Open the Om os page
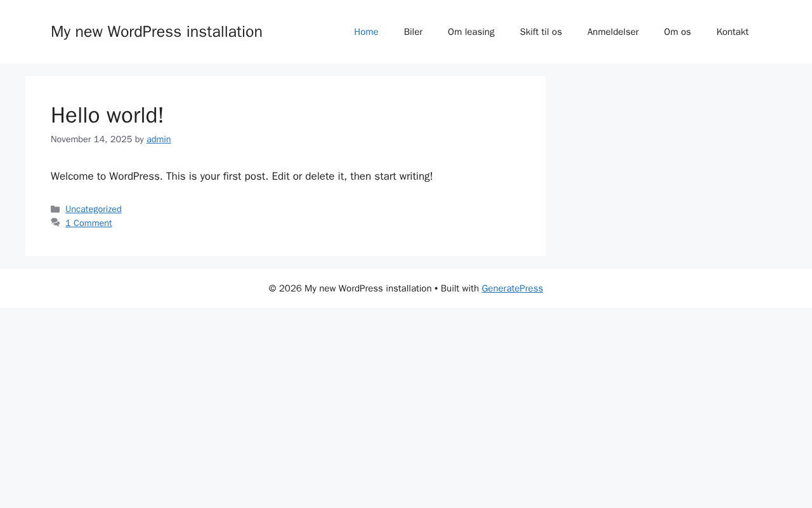The height and width of the screenshot is (508, 812). pyautogui.click(x=678, y=32)
